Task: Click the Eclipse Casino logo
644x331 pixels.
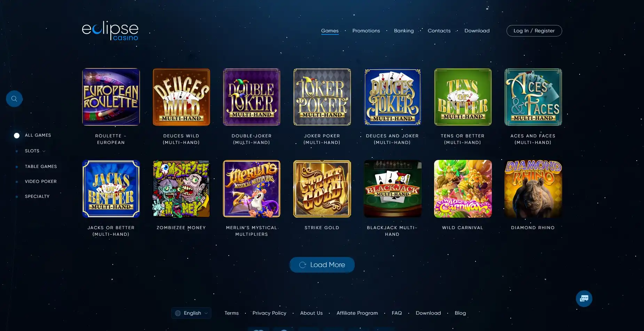Action: 110,31
